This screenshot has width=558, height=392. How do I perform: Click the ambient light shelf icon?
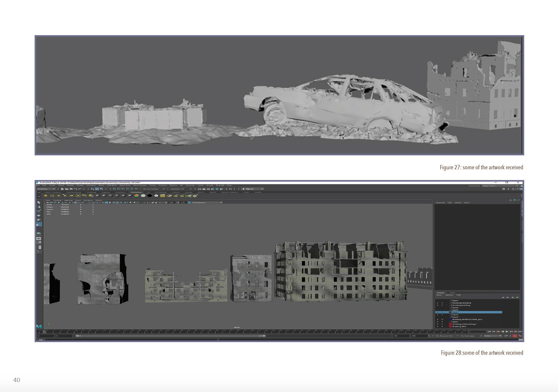tap(46, 196)
